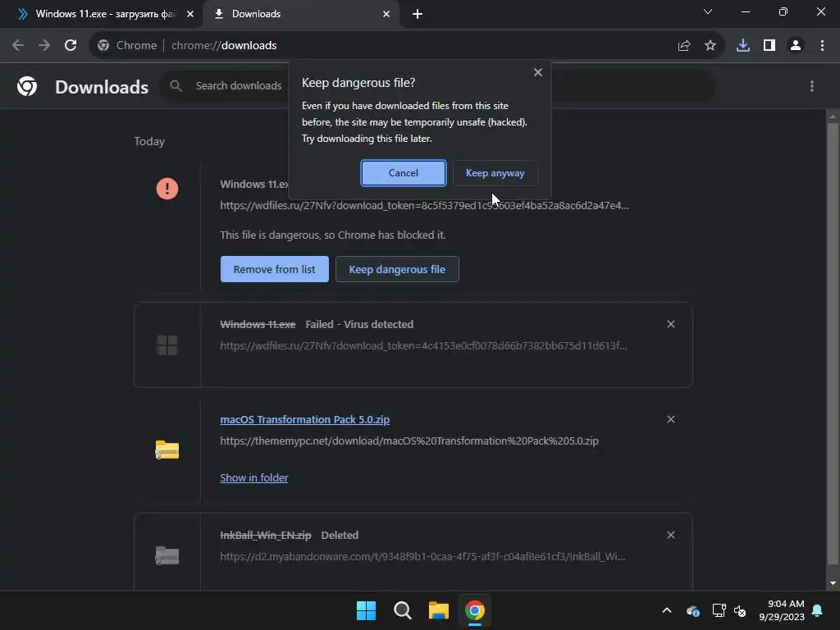Open the Downloads page more actions menu
Viewport: 840px width, 630px height.
[812, 86]
